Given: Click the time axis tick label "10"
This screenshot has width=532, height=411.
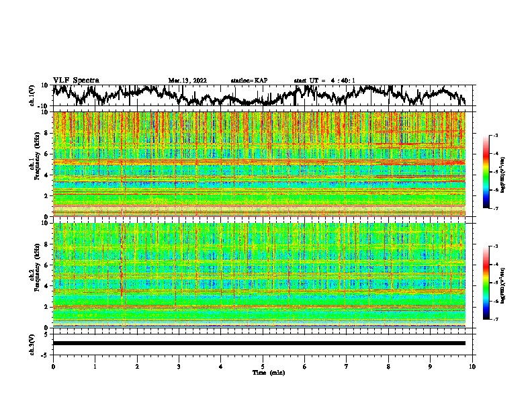Looking at the screenshot, I should tap(472, 367).
